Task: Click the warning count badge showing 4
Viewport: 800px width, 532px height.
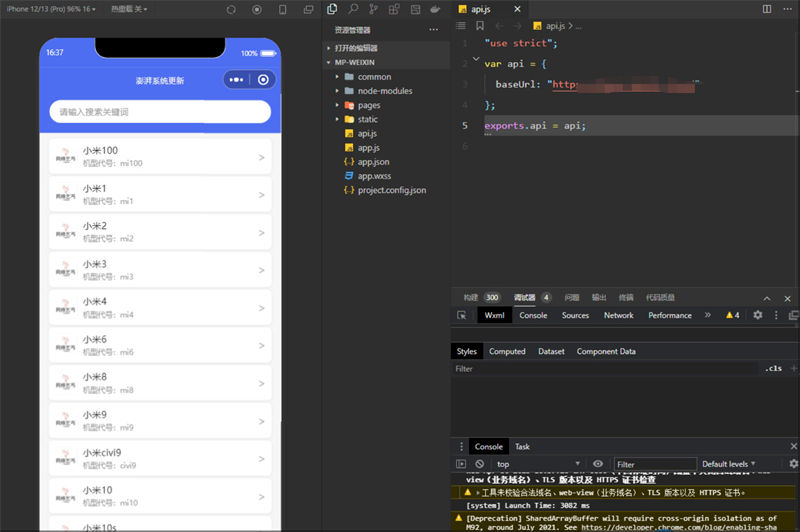Action: 733,315
